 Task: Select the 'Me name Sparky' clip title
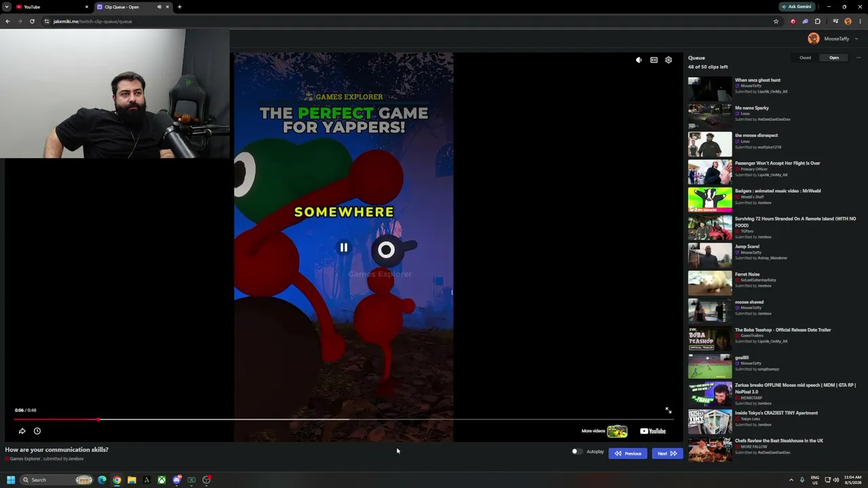click(x=752, y=108)
